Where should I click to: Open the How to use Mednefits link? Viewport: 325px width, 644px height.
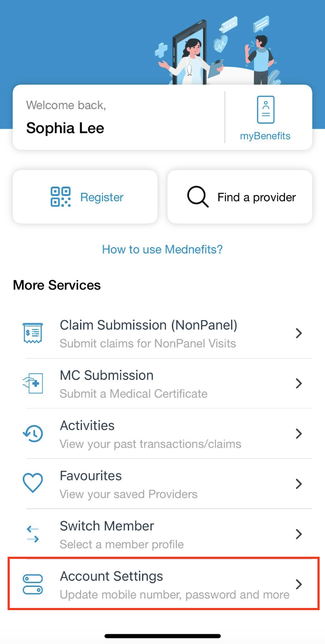click(x=162, y=249)
